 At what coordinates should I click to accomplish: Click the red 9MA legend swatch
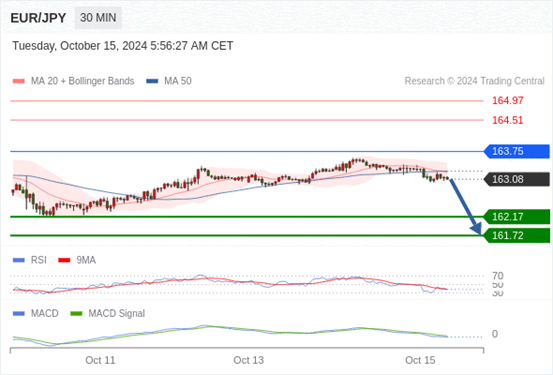(x=64, y=260)
